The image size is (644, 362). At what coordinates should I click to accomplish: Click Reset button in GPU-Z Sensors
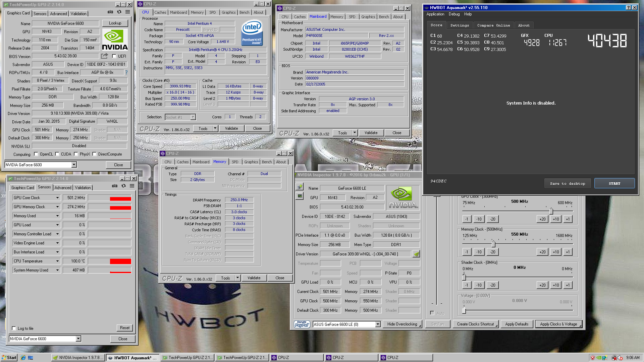(125, 328)
